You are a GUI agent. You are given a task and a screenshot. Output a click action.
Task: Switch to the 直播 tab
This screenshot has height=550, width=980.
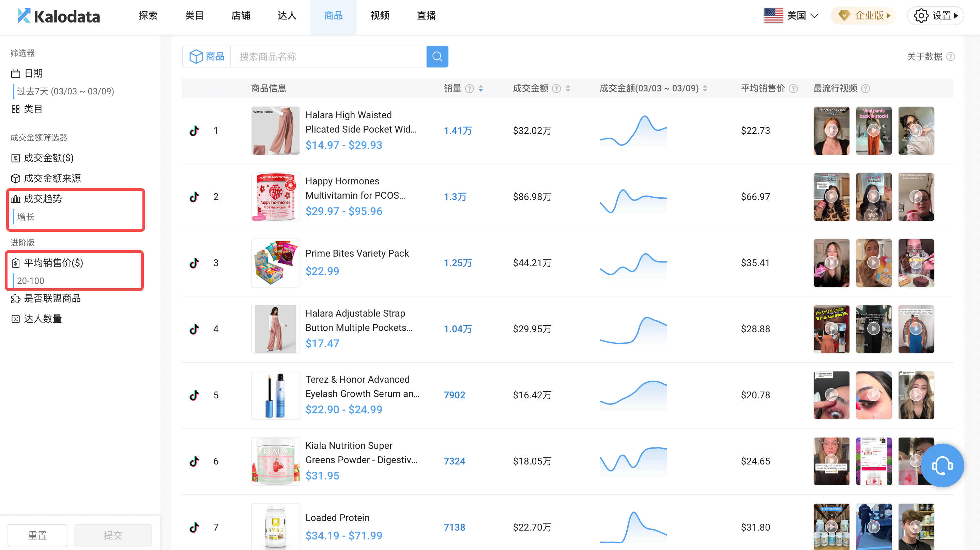click(x=426, y=16)
